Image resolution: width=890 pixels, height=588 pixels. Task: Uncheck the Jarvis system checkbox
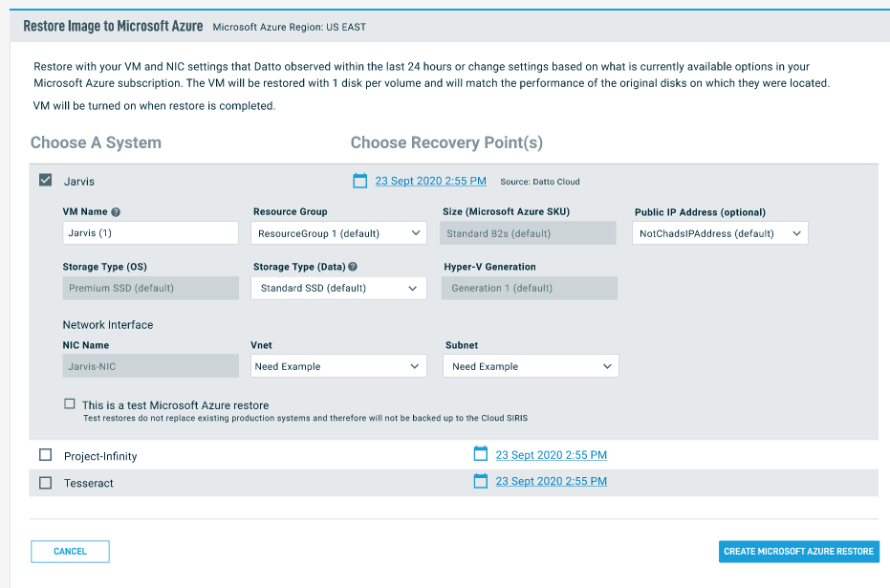pyautogui.click(x=45, y=180)
